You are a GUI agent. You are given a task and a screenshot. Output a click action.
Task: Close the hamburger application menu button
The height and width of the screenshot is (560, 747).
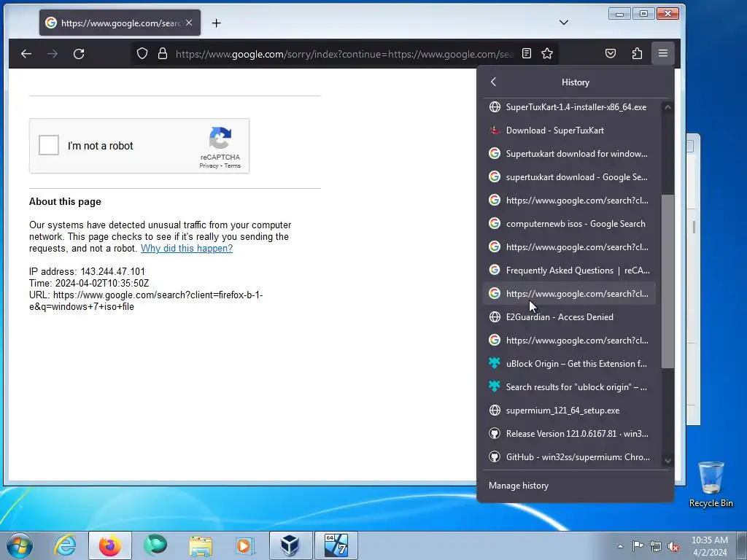pos(662,53)
